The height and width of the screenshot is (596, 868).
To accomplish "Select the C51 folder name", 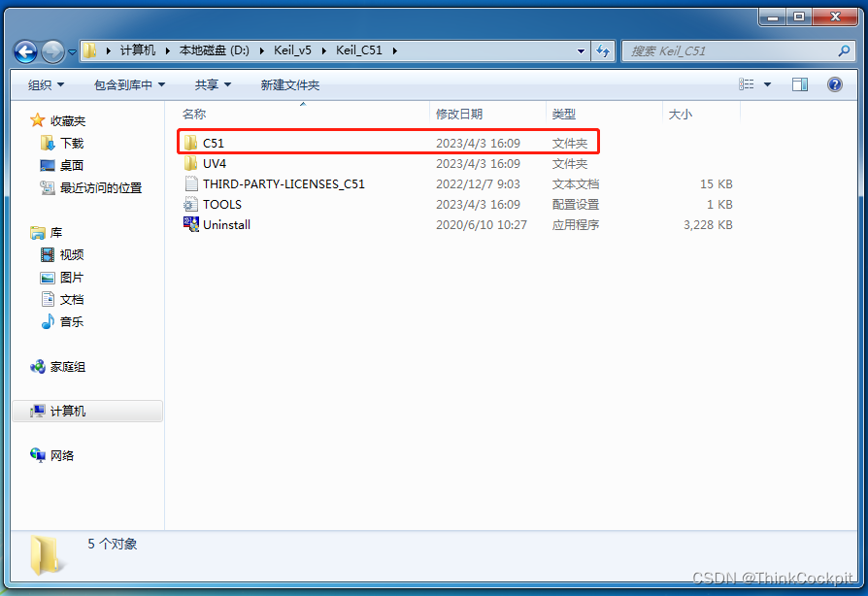I will pos(214,144).
